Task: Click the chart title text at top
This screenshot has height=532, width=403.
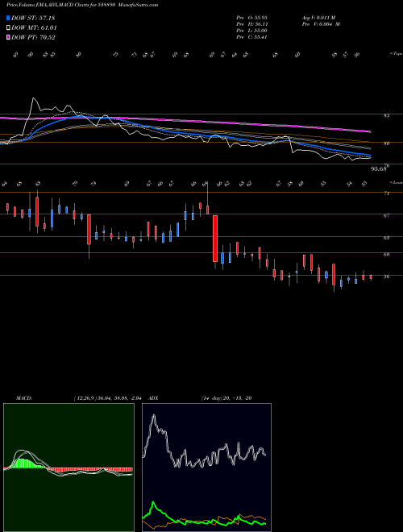Action: pyautogui.click(x=82, y=5)
